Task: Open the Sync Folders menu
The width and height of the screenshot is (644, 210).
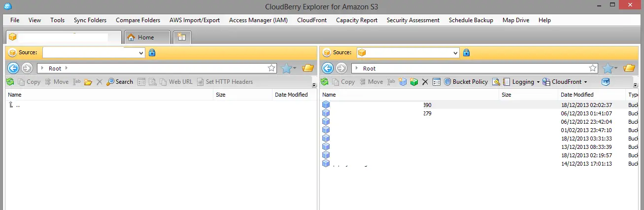Action: coord(90,20)
